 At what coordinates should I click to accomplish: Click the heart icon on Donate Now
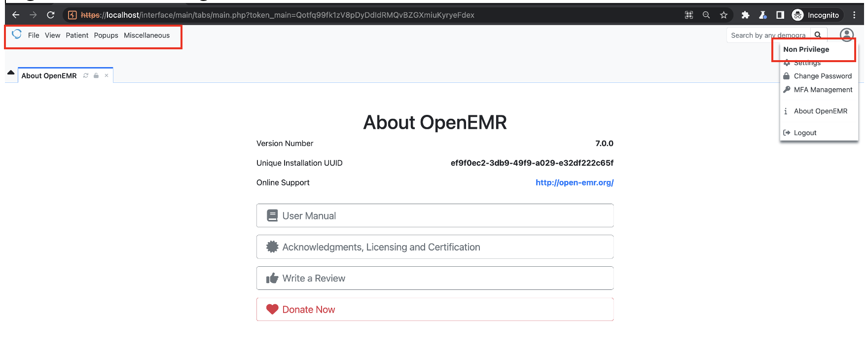click(272, 309)
